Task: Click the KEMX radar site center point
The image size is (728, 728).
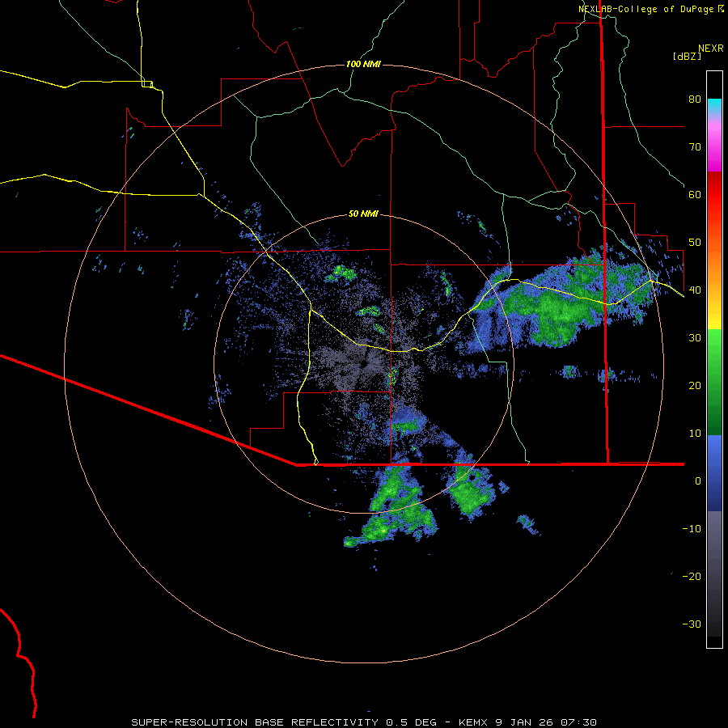Action: pyautogui.click(x=363, y=363)
